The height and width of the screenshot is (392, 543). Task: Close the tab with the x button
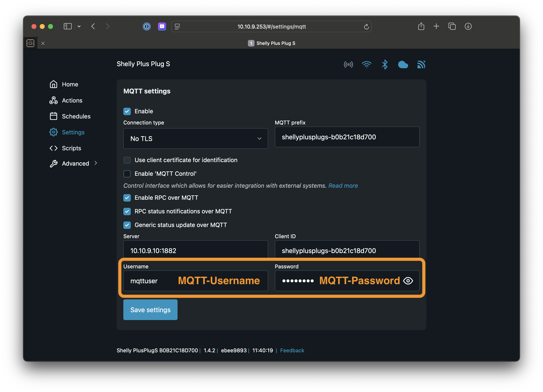43,43
